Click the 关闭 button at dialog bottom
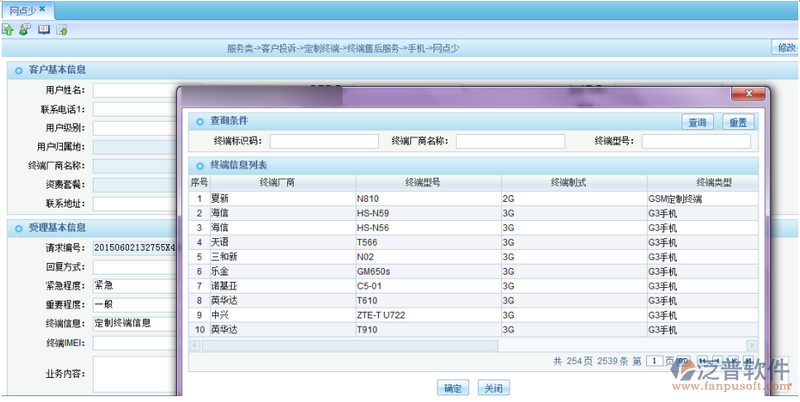The width and height of the screenshot is (800, 402). pyautogui.click(x=491, y=388)
